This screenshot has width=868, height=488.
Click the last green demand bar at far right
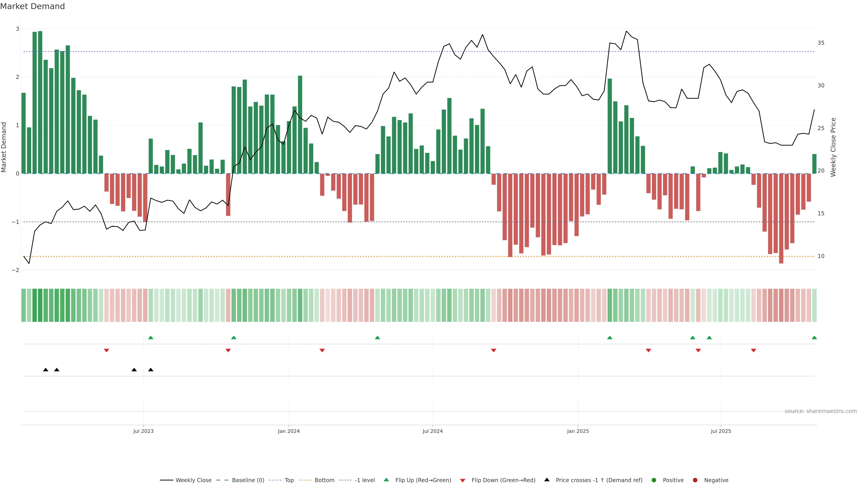(814, 164)
